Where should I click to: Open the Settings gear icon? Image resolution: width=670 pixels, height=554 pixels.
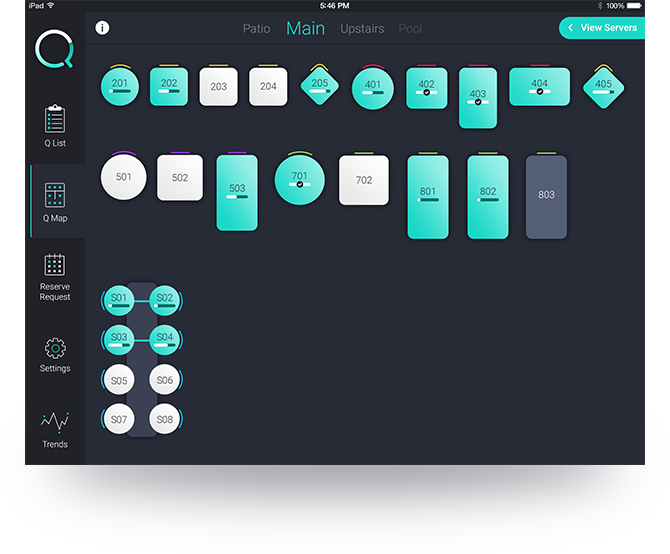click(55, 348)
